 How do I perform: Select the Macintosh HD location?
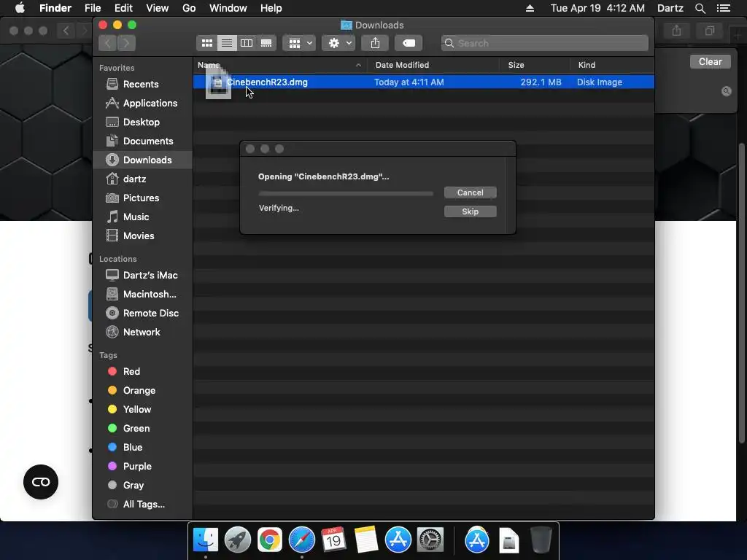pos(141,295)
